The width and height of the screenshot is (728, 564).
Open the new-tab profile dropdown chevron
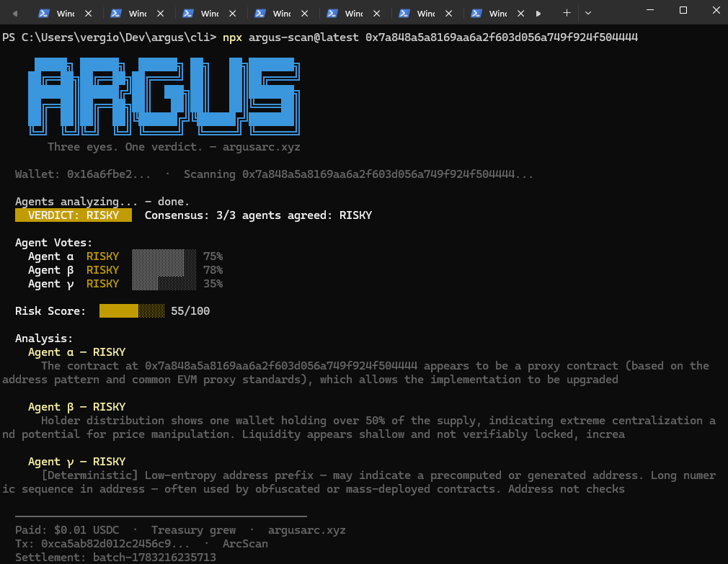587,13
